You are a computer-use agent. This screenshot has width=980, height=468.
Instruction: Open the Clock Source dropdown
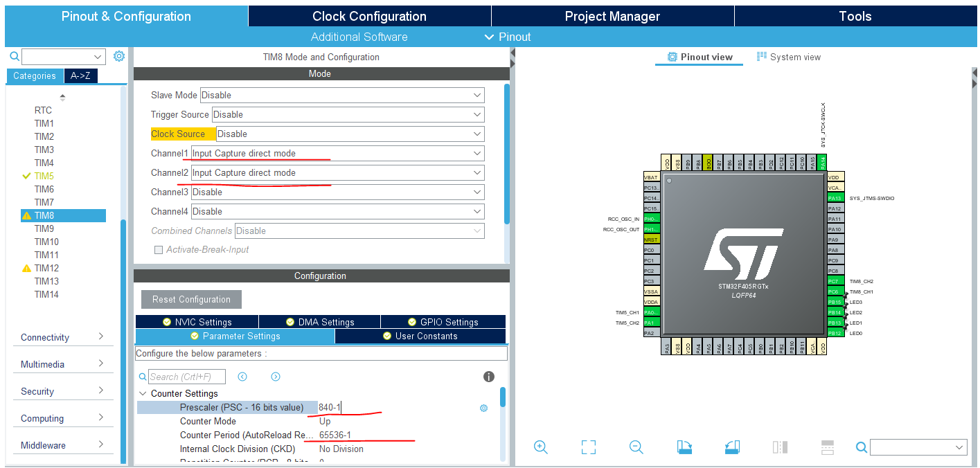(x=350, y=134)
